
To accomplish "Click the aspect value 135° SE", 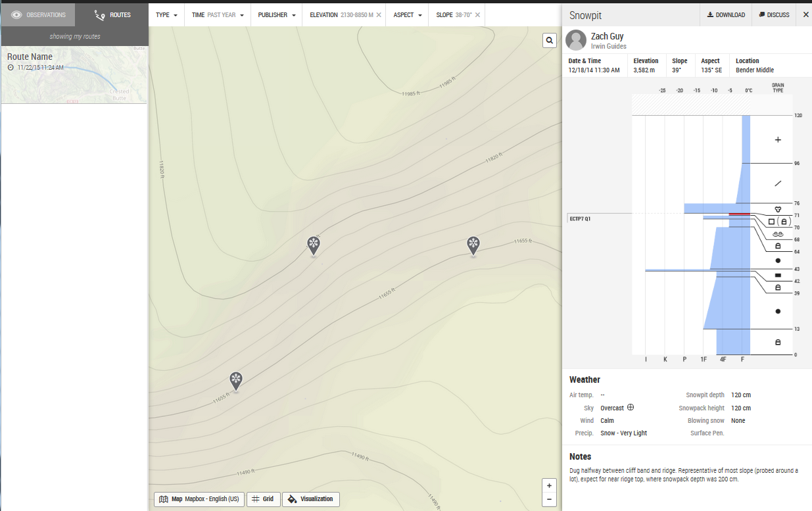I will tap(712, 70).
